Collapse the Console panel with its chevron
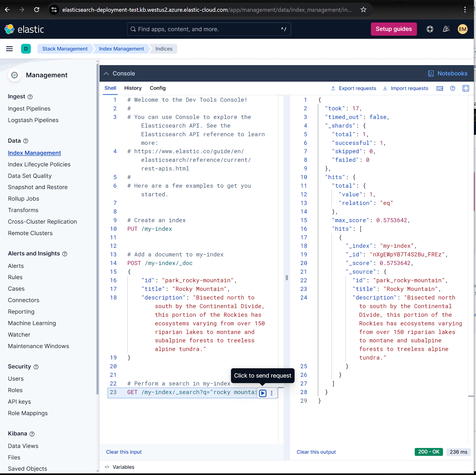 point(106,73)
